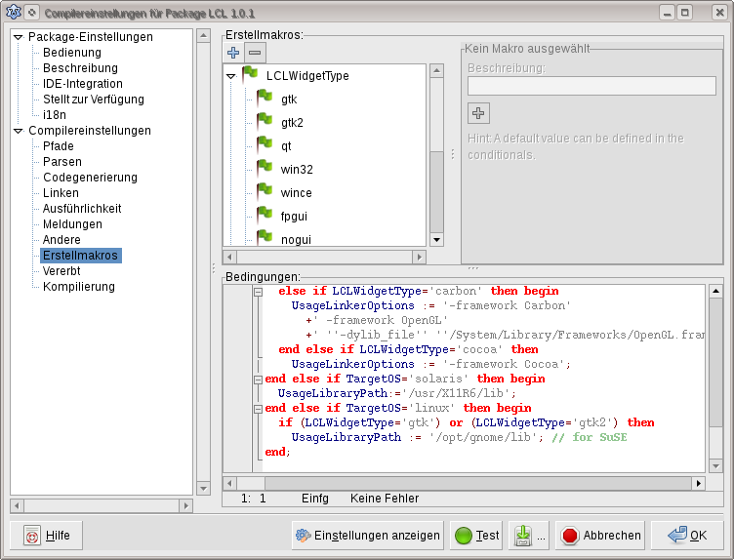This screenshot has width=734, height=560.
Task: Click the load/save options icon button
Action: pos(522,535)
